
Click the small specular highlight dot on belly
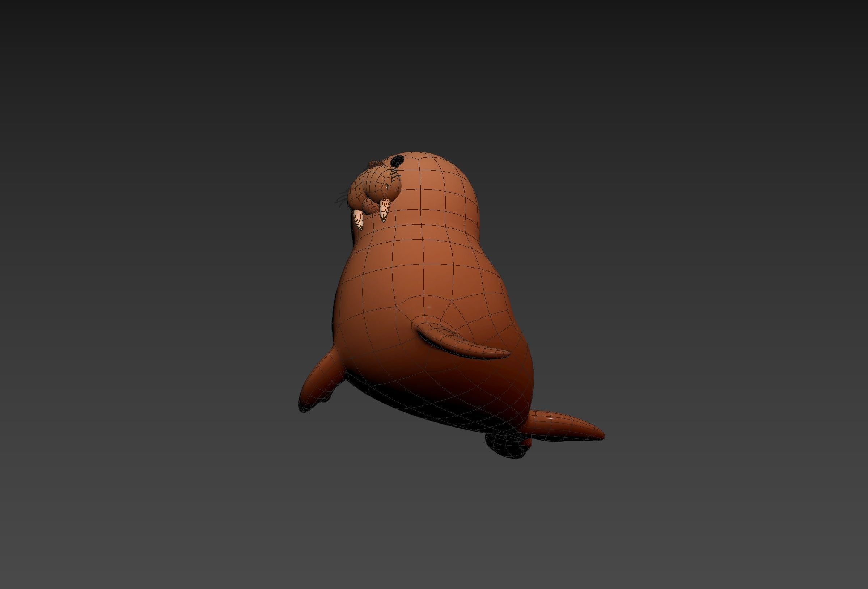click(x=429, y=307)
